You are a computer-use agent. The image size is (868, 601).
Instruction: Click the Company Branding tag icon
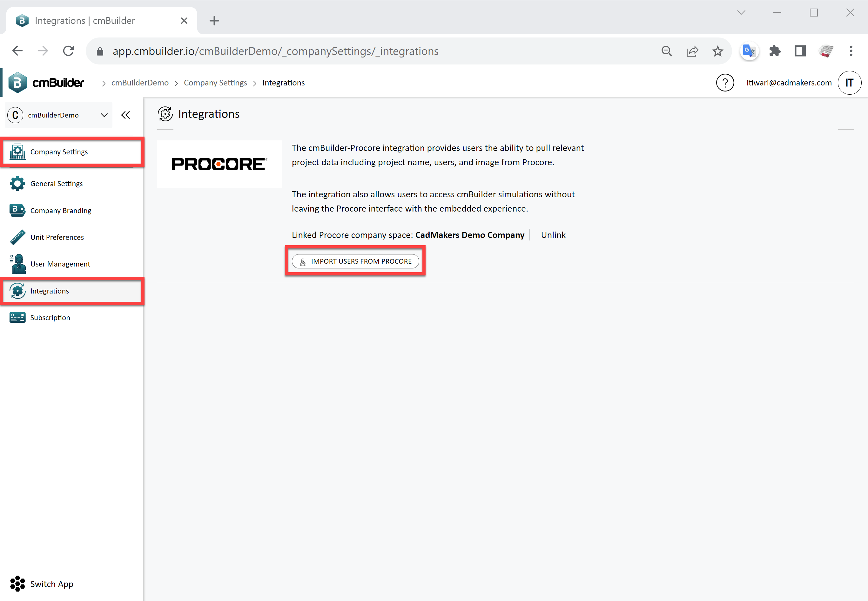point(17,210)
